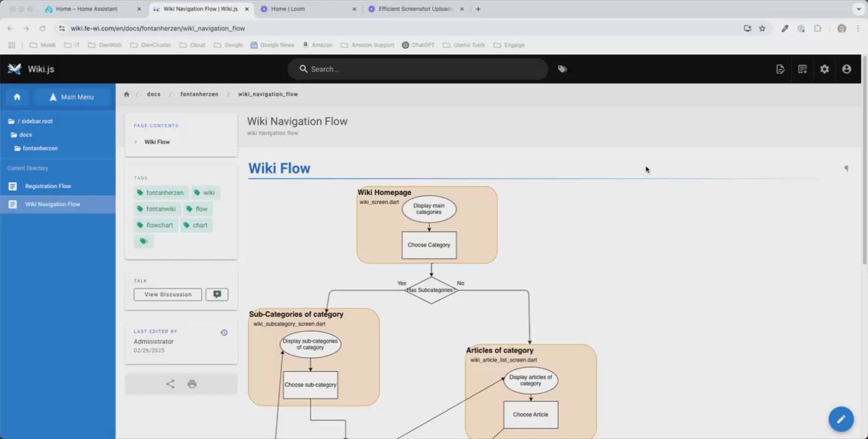Open the ChatGPT bookmark
868x439 pixels.
coord(418,45)
